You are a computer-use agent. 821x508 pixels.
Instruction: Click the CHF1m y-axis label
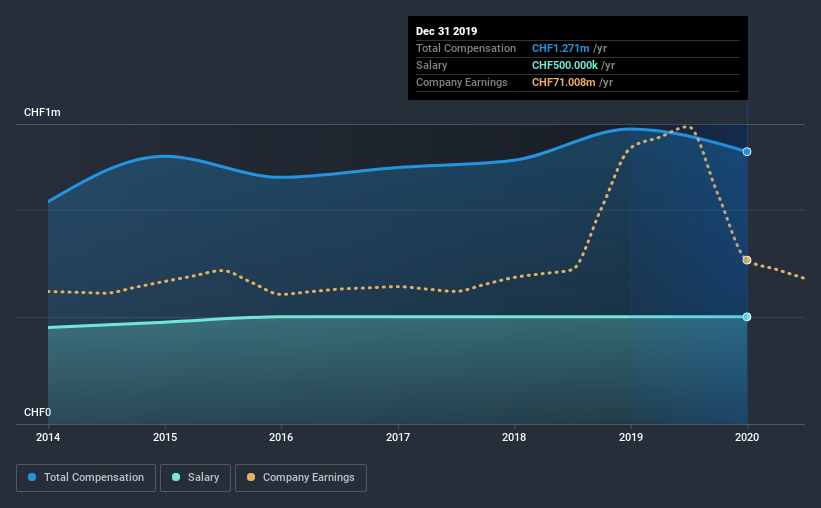pos(42,113)
